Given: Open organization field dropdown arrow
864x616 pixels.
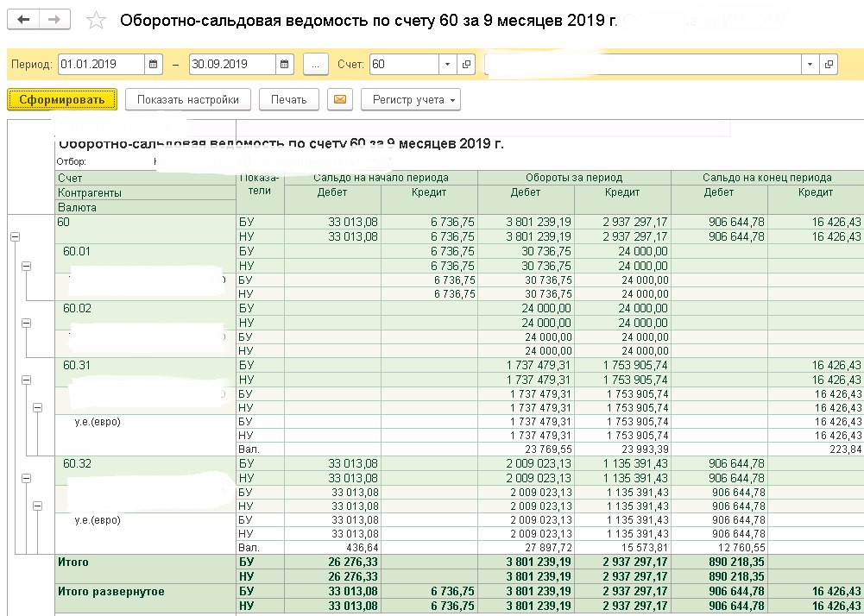Looking at the screenshot, I should tap(810, 65).
